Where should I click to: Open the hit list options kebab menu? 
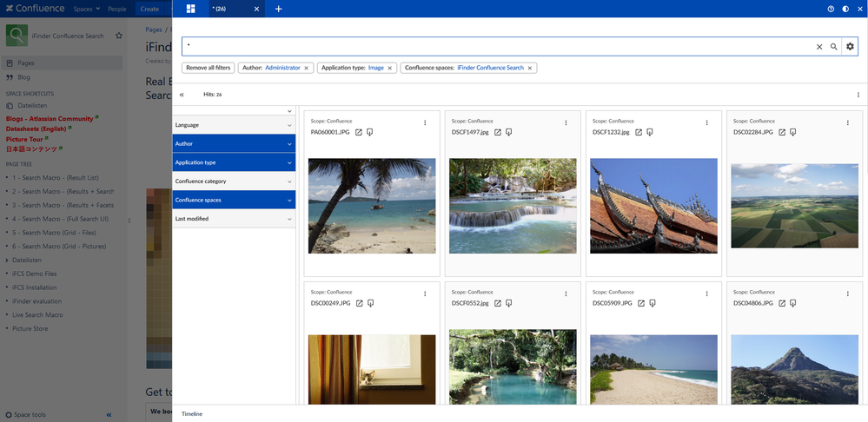click(x=858, y=95)
